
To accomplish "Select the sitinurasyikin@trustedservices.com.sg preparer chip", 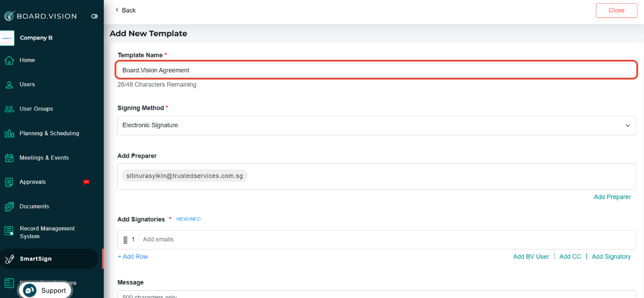I will click(185, 176).
